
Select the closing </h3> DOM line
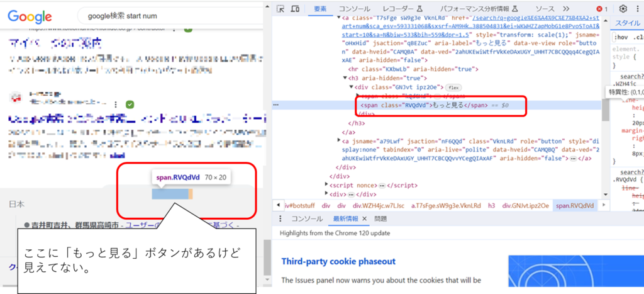tap(356, 123)
